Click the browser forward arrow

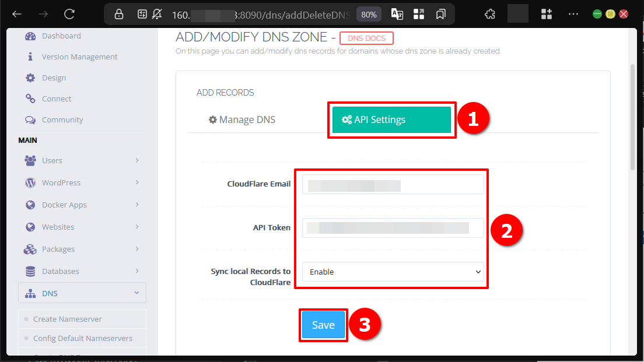click(43, 15)
